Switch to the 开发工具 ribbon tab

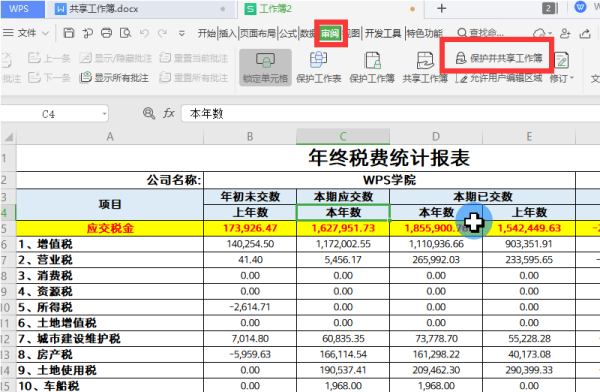383,34
